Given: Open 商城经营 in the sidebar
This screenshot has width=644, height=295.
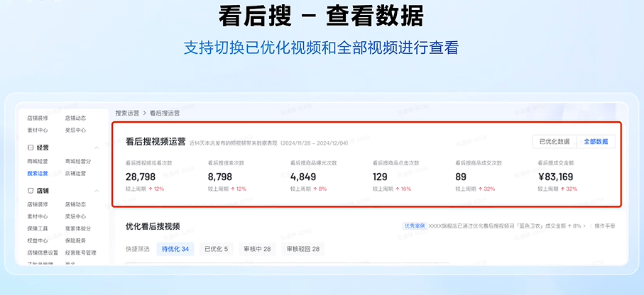Looking at the screenshot, I should (x=38, y=162).
